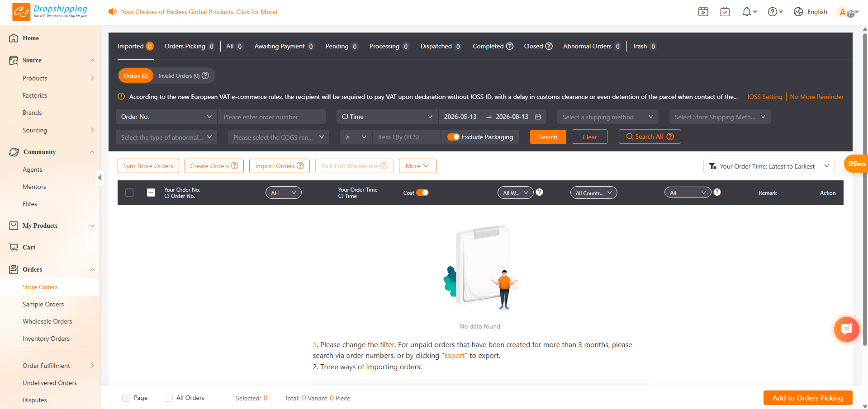
Task: Click help icon beside Closed tab
Action: (x=549, y=46)
